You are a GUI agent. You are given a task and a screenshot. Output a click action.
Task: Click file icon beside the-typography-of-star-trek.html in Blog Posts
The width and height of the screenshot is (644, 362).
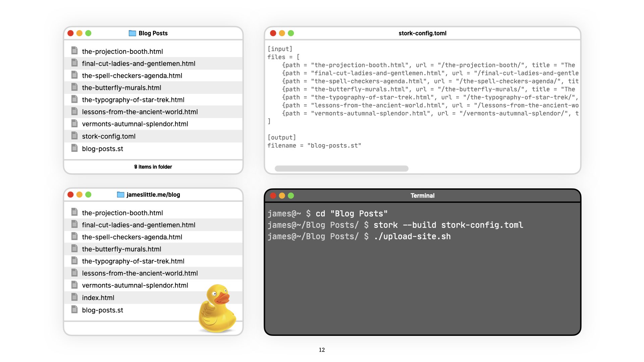tap(74, 99)
